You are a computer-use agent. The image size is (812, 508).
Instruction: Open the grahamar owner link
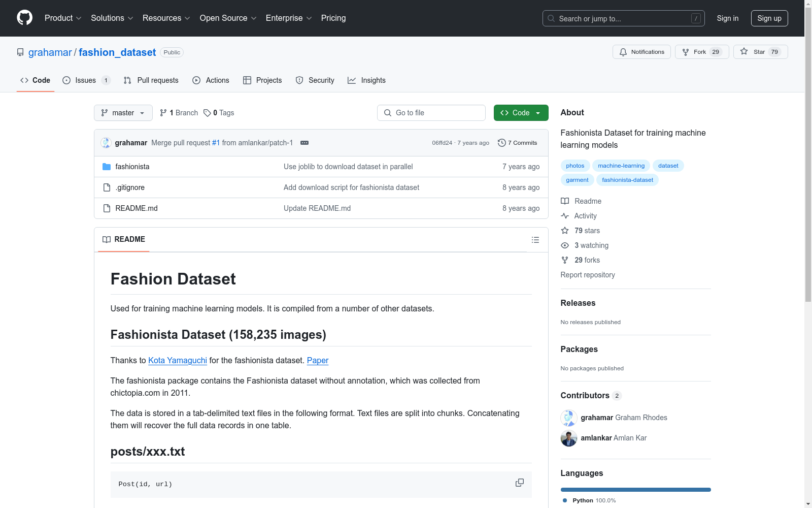[x=50, y=52]
